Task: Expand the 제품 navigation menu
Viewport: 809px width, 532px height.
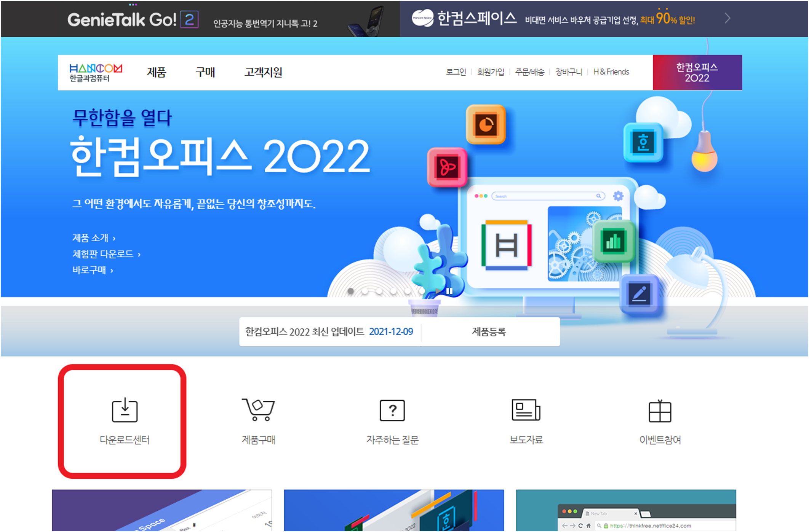Action: pyautogui.click(x=156, y=72)
